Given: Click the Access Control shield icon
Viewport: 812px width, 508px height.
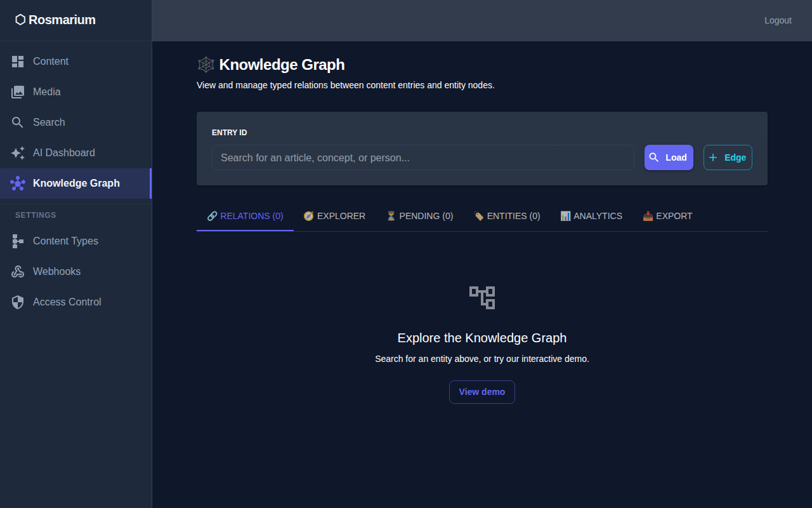Looking at the screenshot, I should tap(18, 302).
